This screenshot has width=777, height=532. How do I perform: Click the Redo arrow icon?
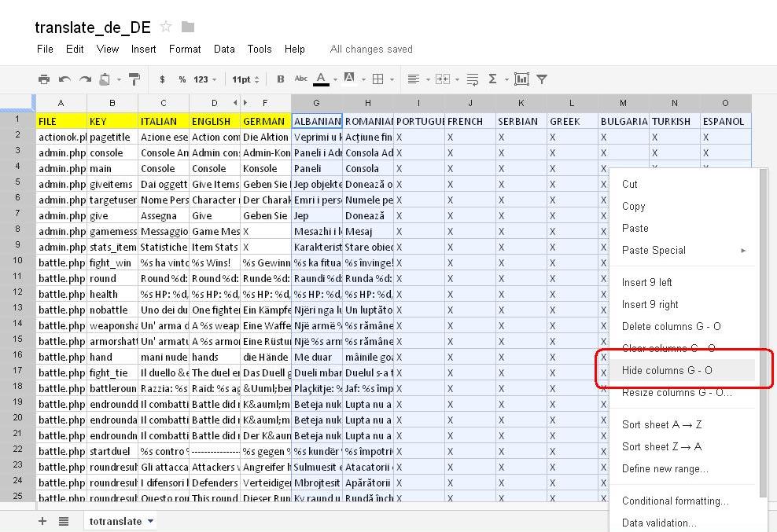(x=85, y=79)
